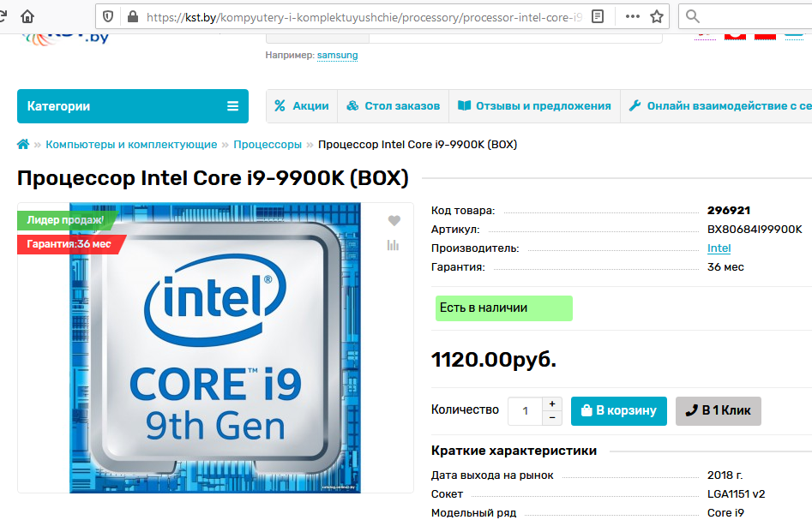Click the warranty value 36 мес in details

click(x=725, y=267)
